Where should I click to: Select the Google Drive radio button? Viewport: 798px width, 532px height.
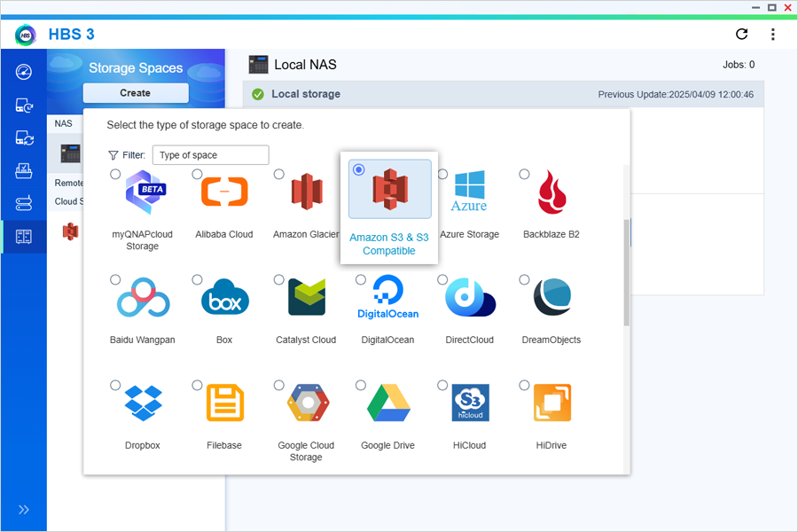[x=361, y=385]
